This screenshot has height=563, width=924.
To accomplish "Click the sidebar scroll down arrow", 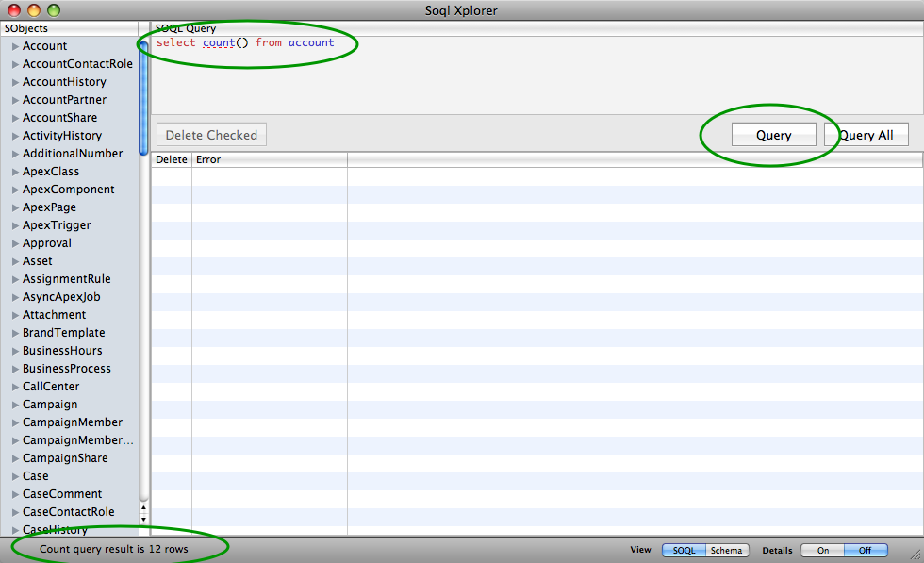I will tap(143, 520).
